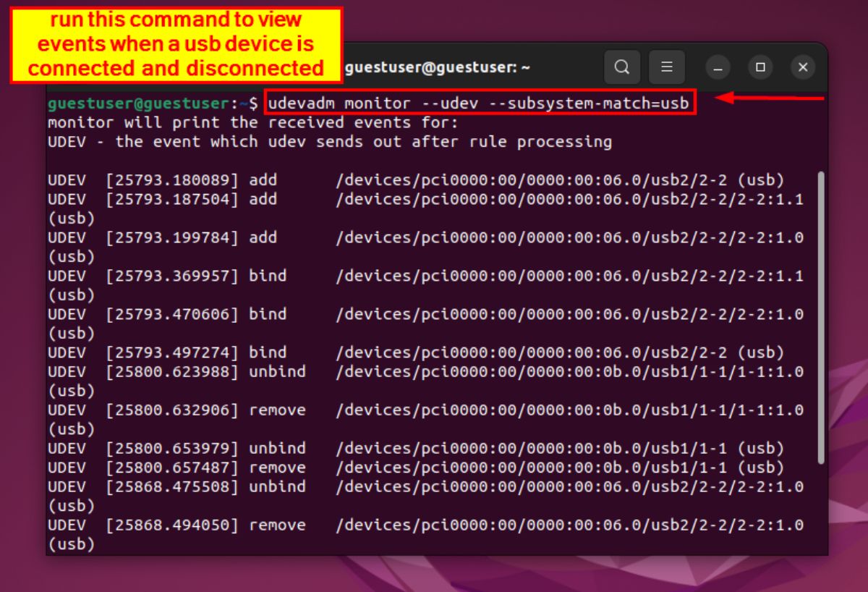This screenshot has height=592, width=868.
Task: Click the trailing (usb) wrapped text line
Action: [x=65, y=544]
